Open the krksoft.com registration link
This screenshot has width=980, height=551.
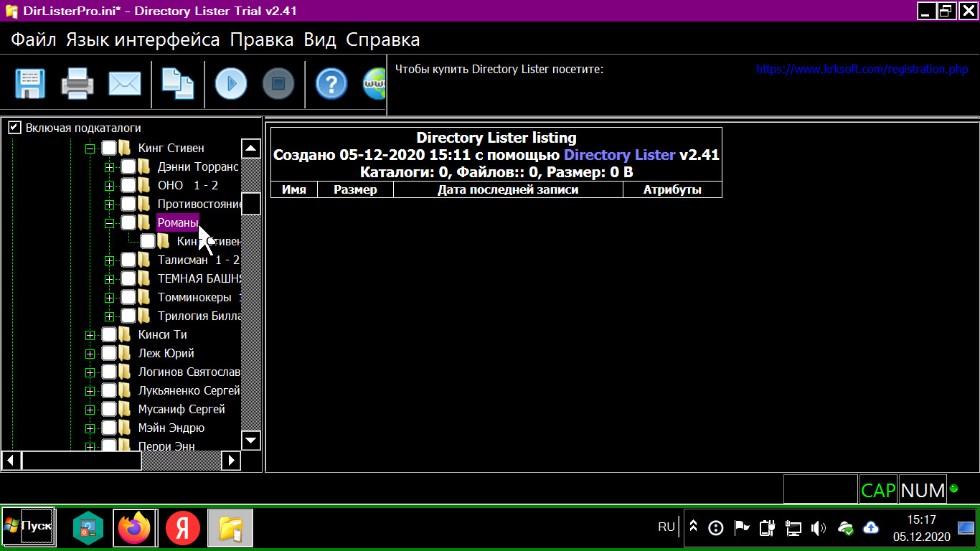tap(862, 70)
